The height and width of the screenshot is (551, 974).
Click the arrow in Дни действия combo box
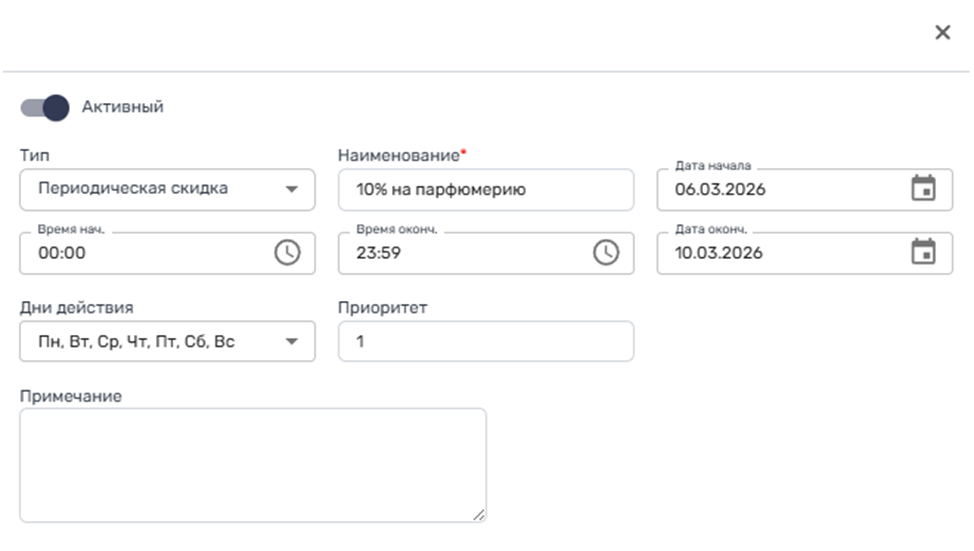pos(291,341)
